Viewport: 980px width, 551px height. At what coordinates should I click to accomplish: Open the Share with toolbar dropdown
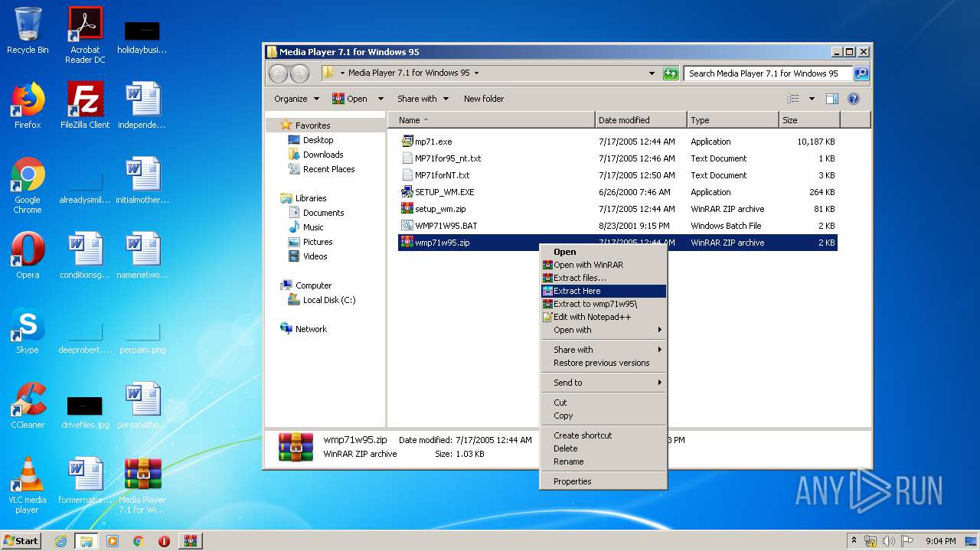pos(422,99)
